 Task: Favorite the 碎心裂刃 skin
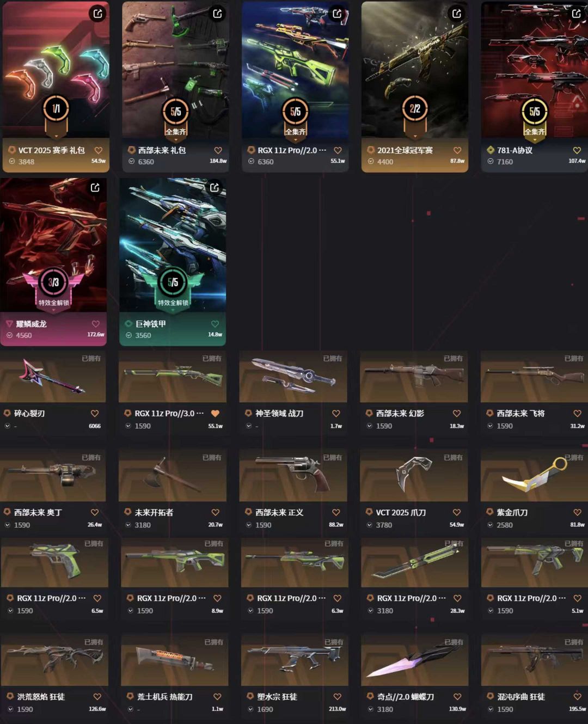click(95, 414)
